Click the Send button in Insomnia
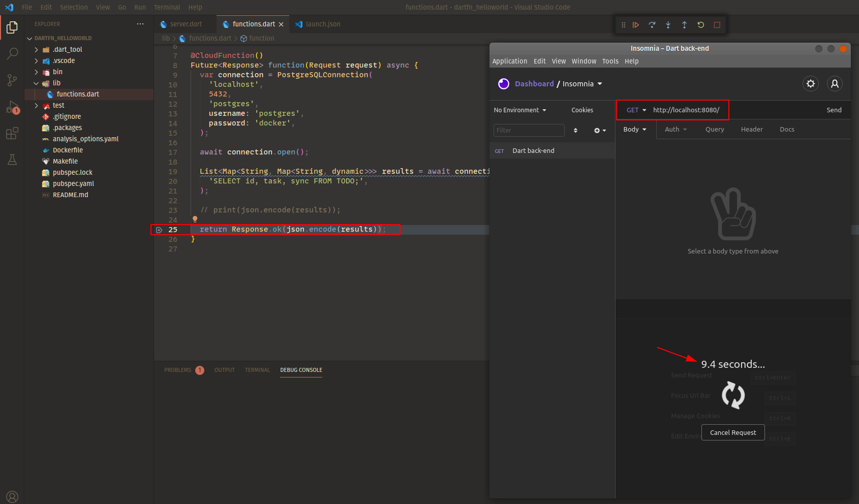Screen dimensions: 859x504 (834, 110)
